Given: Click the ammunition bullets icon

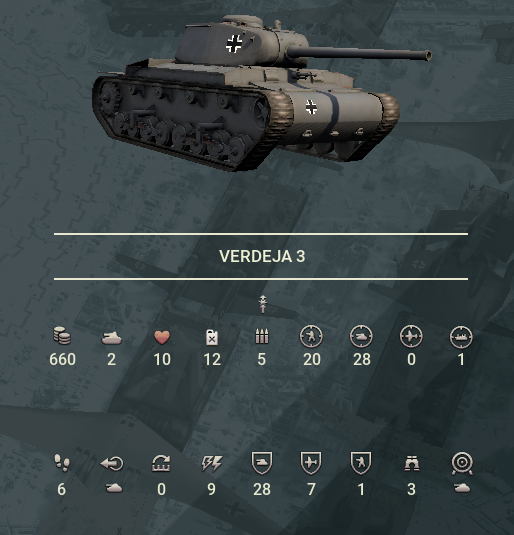Looking at the screenshot, I should tap(262, 336).
